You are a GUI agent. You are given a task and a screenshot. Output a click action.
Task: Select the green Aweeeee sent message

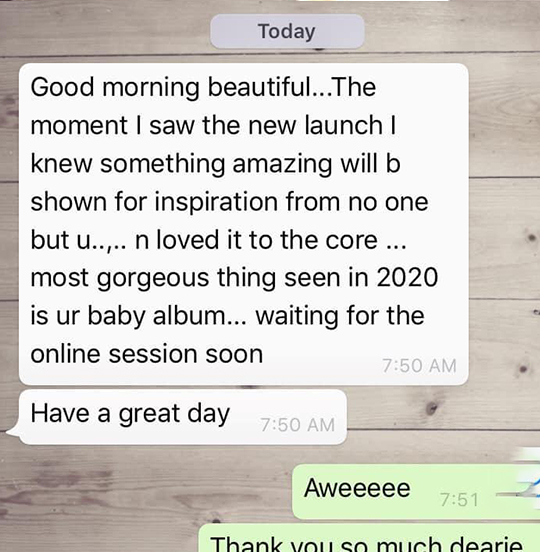pyautogui.click(x=416, y=491)
